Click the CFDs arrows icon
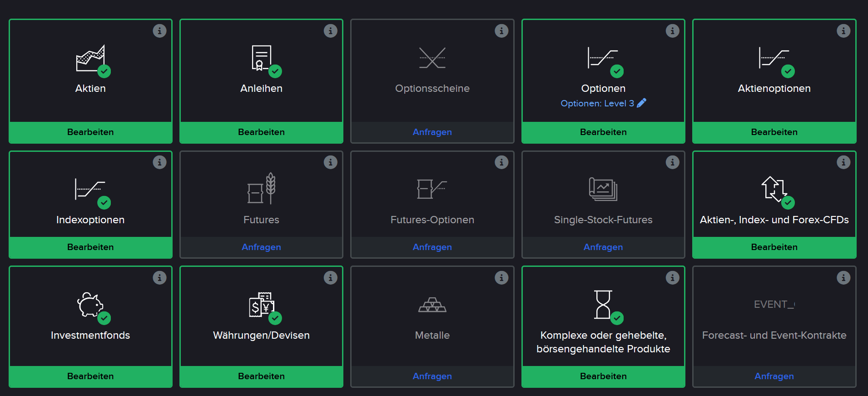This screenshot has height=396, width=868. pos(774,189)
